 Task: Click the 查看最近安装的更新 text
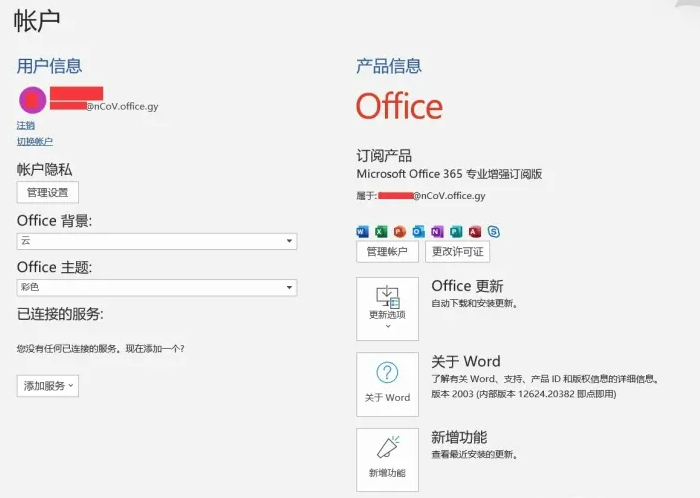point(475,455)
